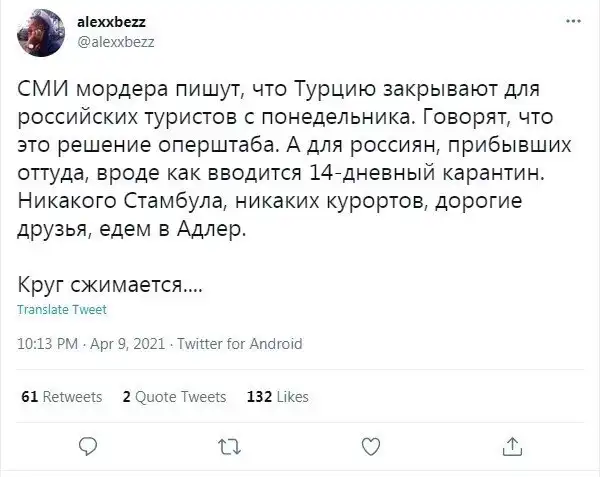Like the tweet with the heart icon
Screen dimensions: 600x477
tap(370, 444)
